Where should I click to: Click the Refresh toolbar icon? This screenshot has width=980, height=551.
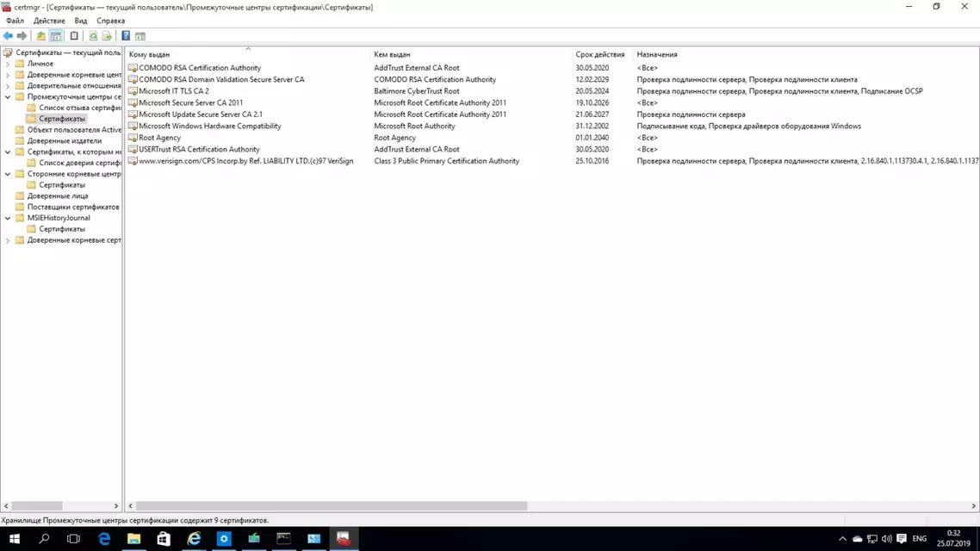93,36
